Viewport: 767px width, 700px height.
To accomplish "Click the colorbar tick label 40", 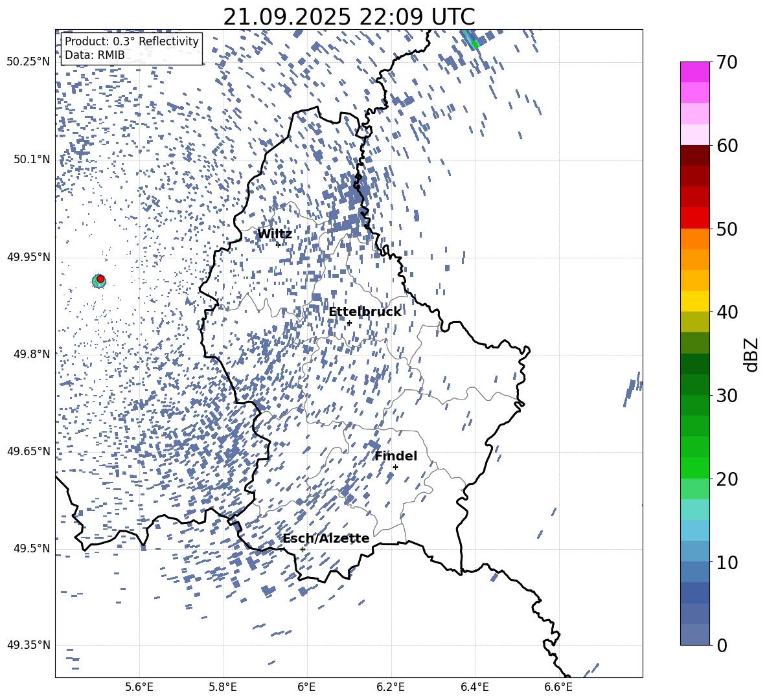I will click(x=727, y=312).
